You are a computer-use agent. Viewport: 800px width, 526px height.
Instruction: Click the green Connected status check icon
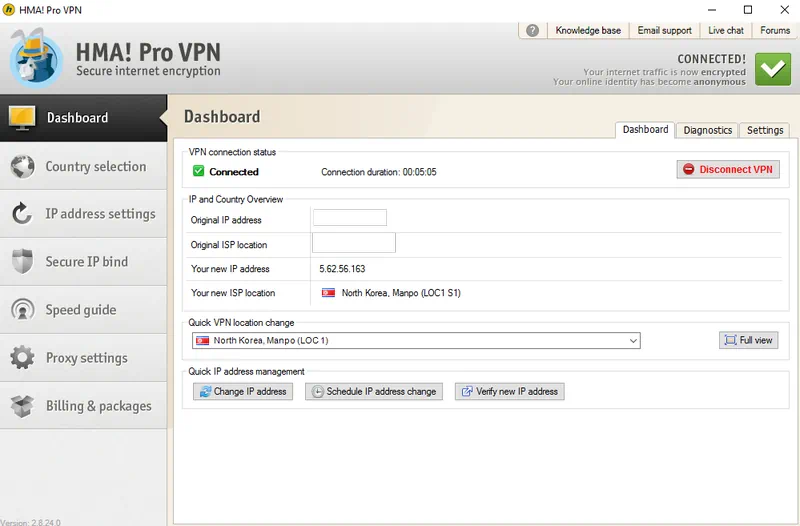[x=198, y=171]
